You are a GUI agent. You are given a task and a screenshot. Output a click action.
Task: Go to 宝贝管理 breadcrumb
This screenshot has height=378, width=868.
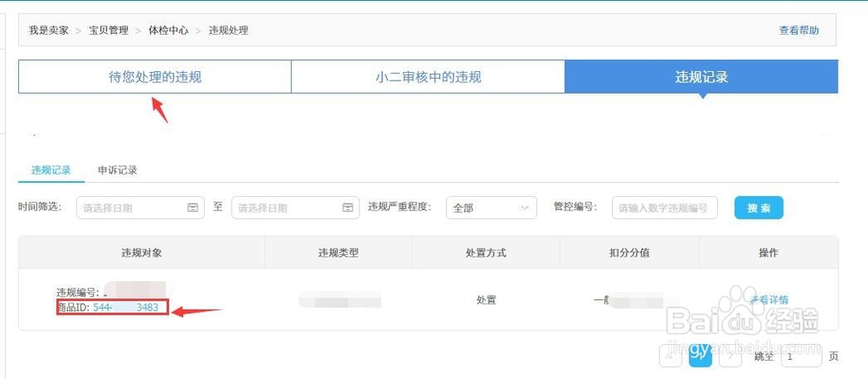(x=108, y=30)
